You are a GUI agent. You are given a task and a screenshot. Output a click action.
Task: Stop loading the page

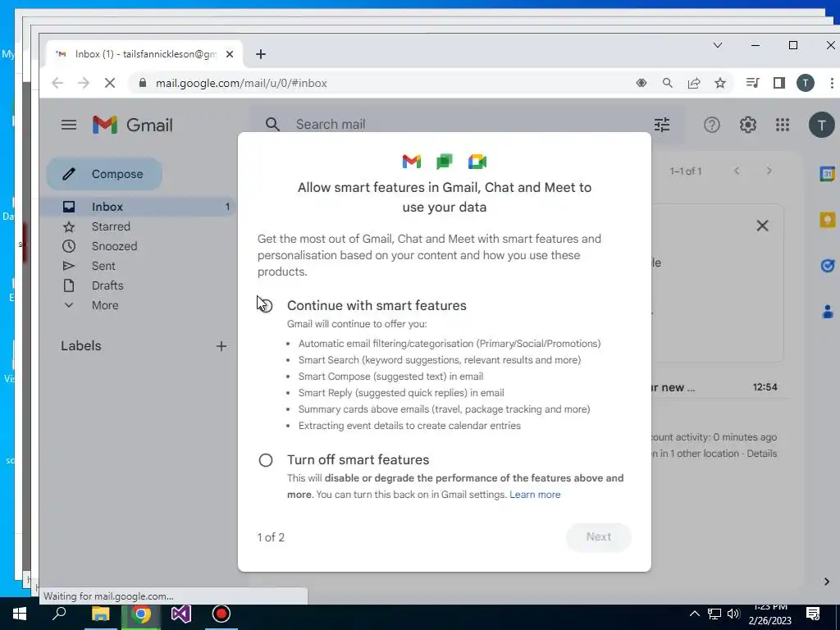click(x=109, y=83)
